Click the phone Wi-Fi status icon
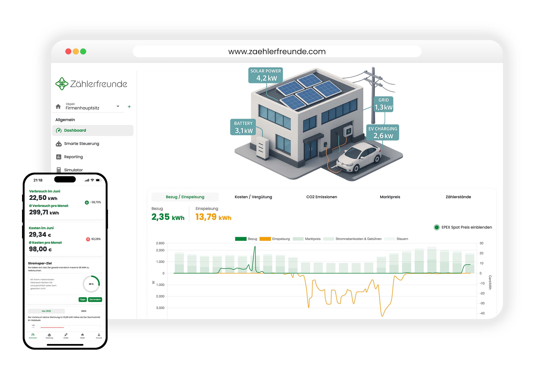The height and width of the screenshot is (392, 543). [x=92, y=180]
